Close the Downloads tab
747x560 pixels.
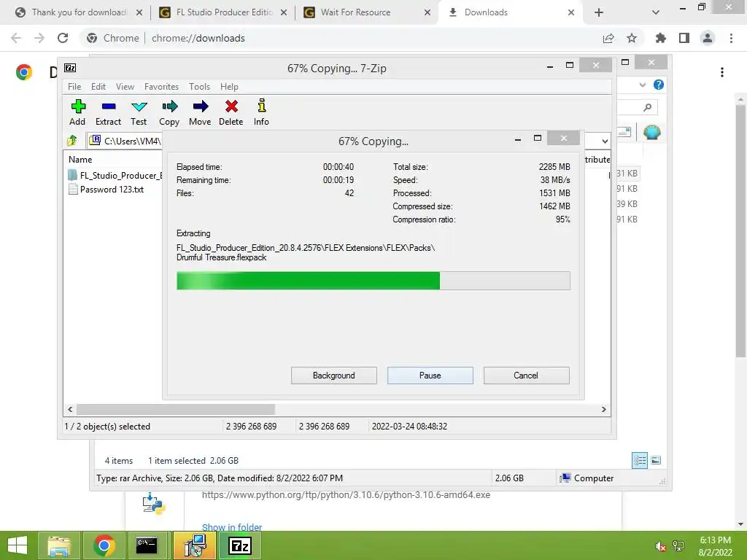570,12
